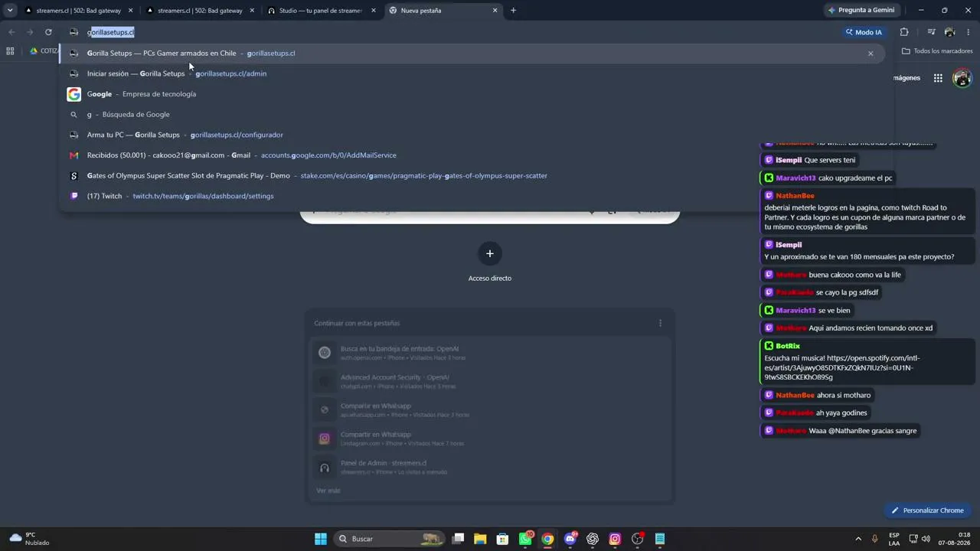Switch to Chrome on the taskbar

pyautogui.click(x=547, y=539)
